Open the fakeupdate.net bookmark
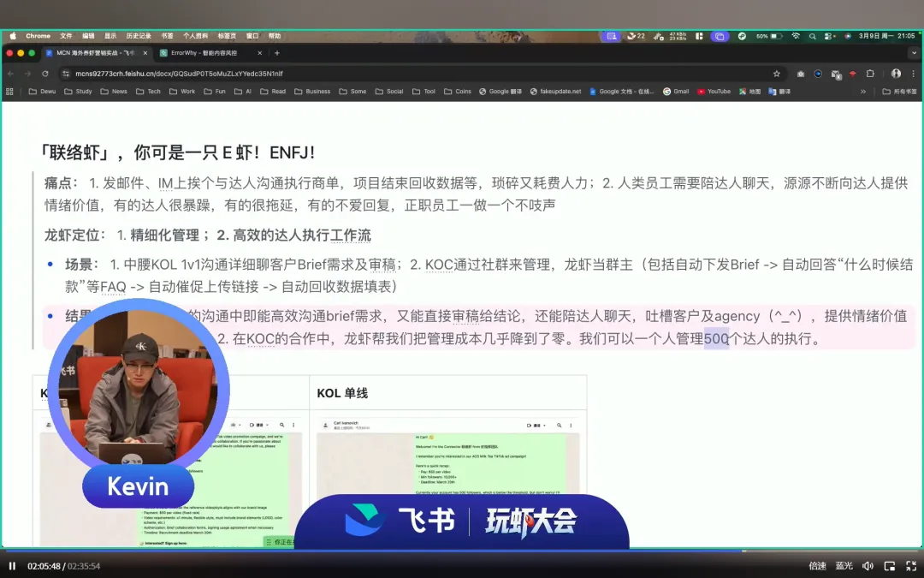Screen dimensions: 924x578 (x=555, y=92)
